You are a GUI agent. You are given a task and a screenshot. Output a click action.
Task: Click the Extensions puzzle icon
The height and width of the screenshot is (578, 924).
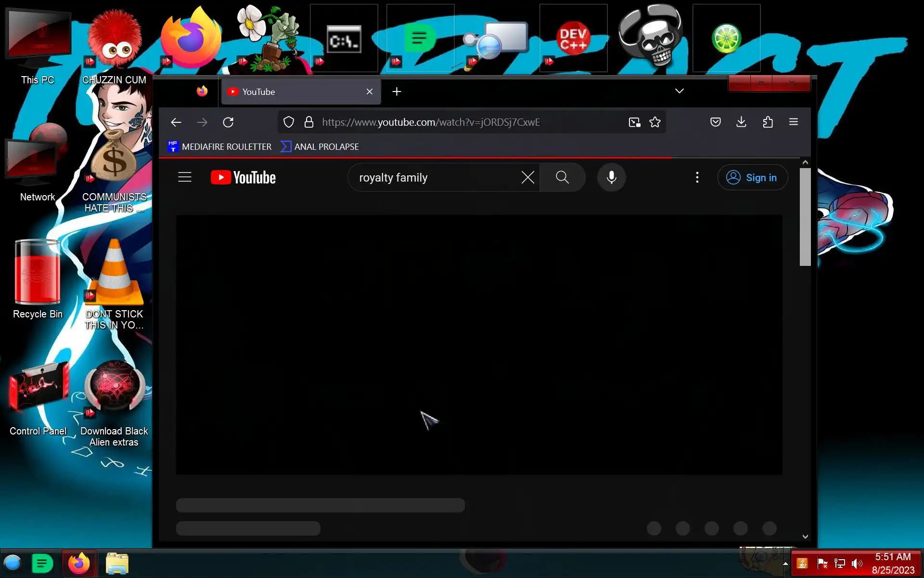(768, 122)
